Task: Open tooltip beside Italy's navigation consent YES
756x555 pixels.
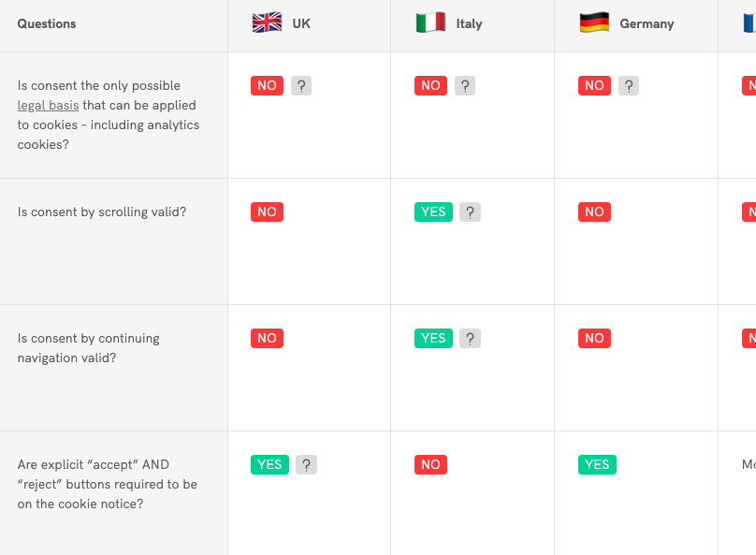Action: click(470, 338)
